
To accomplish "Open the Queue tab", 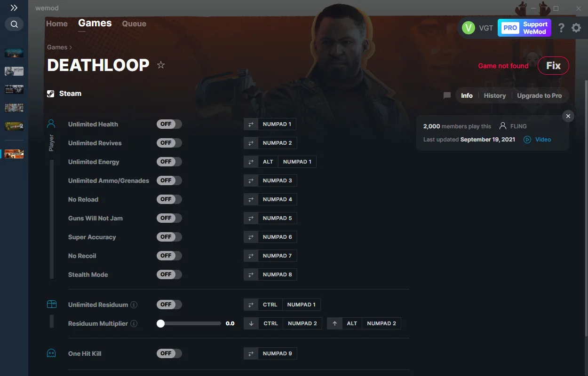I will click(x=134, y=23).
